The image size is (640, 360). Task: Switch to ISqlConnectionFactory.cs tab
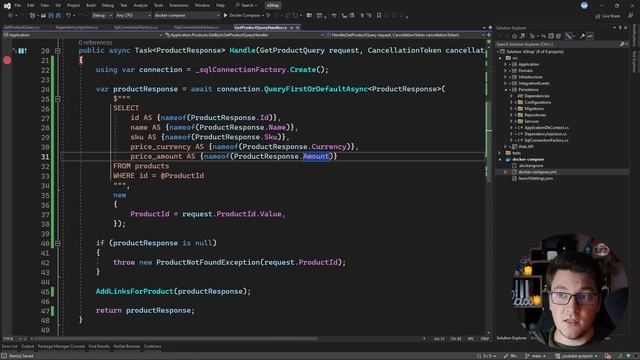(196, 27)
